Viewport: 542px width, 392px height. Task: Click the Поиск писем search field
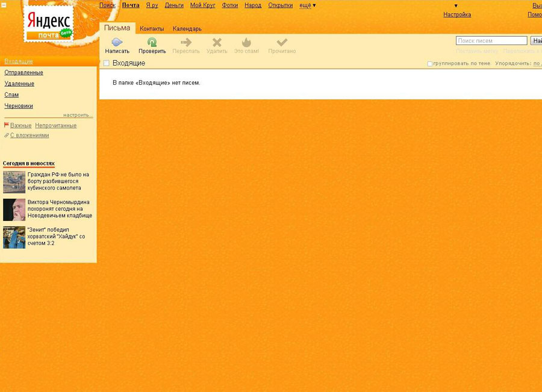[x=491, y=41]
